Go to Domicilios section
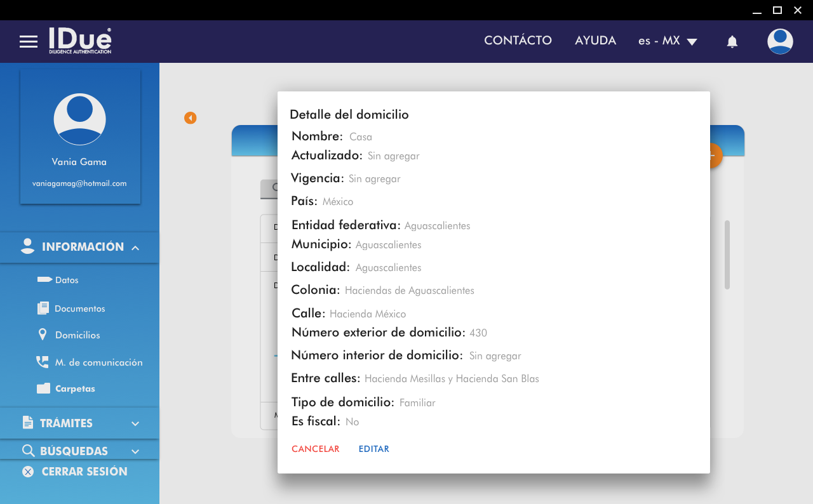 coord(77,335)
